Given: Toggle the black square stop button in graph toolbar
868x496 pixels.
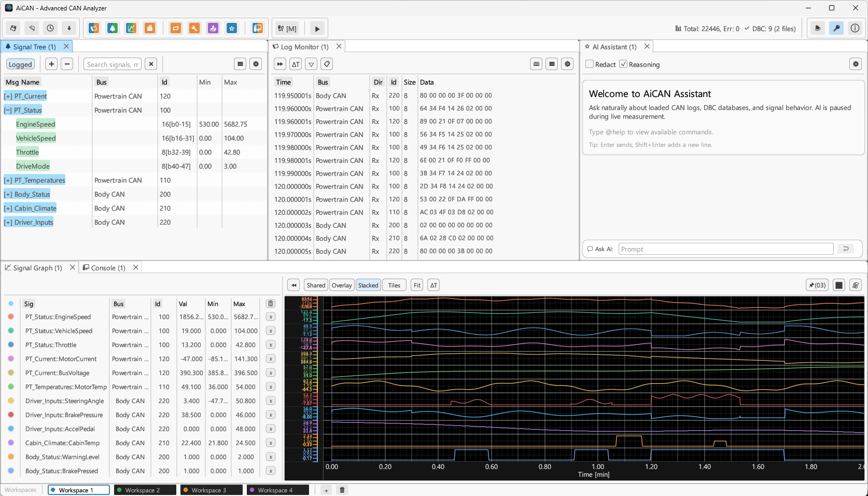Looking at the screenshot, I should pyautogui.click(x=839, y=285).
